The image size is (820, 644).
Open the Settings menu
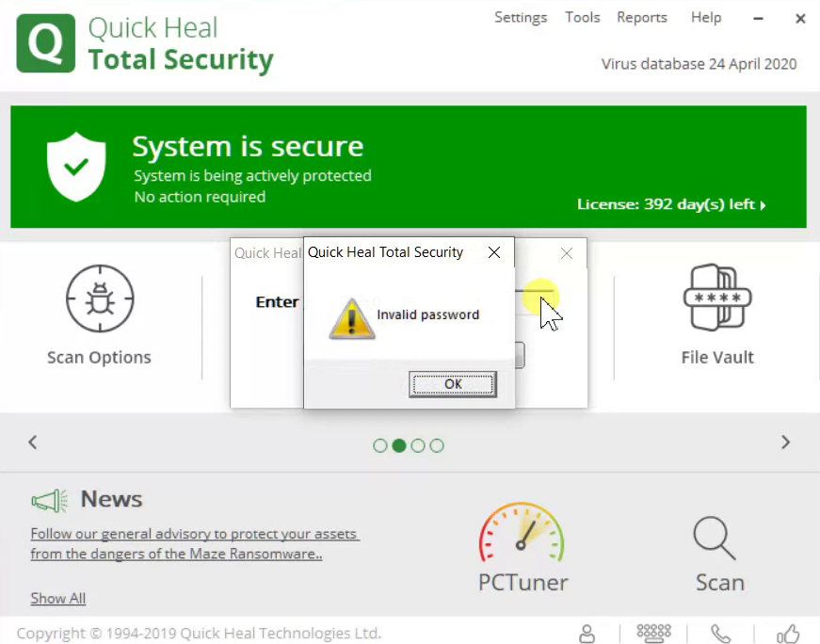pos(521,18)
